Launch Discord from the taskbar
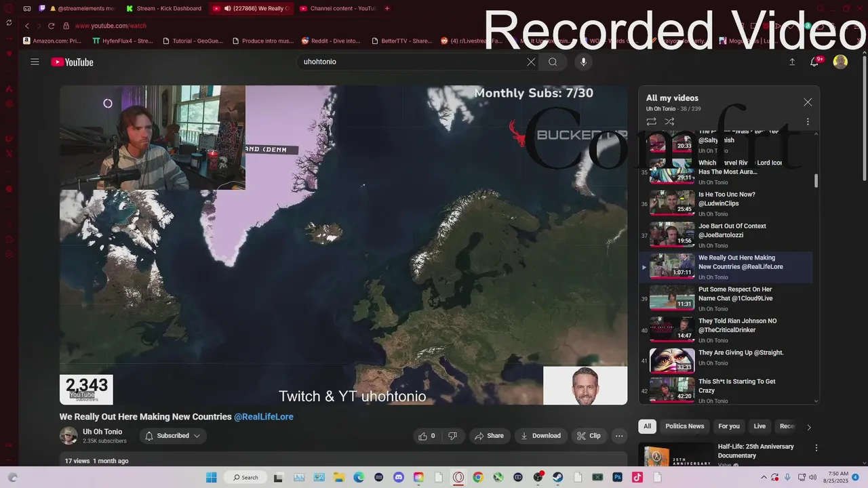868x488 pixels. (399, 477)
